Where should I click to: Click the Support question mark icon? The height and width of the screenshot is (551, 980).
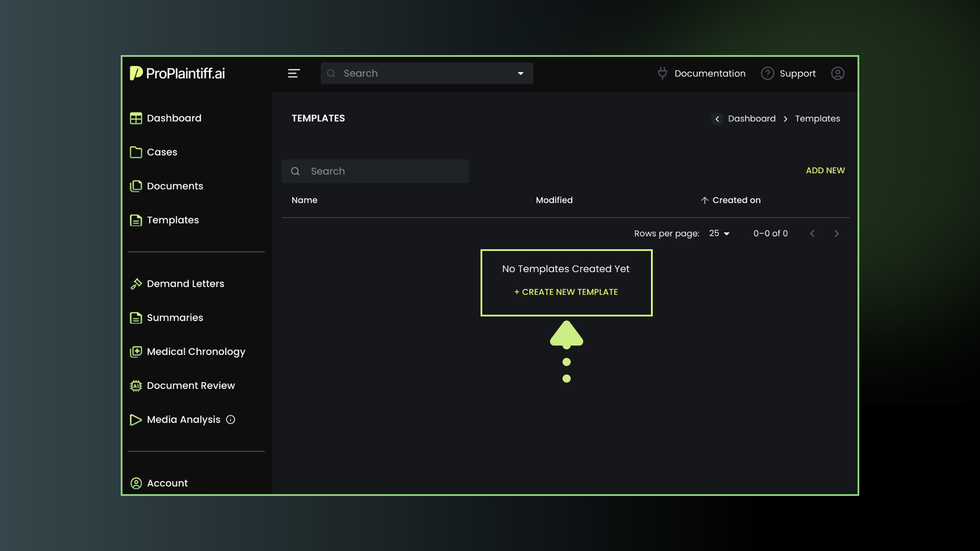point(767,73)
